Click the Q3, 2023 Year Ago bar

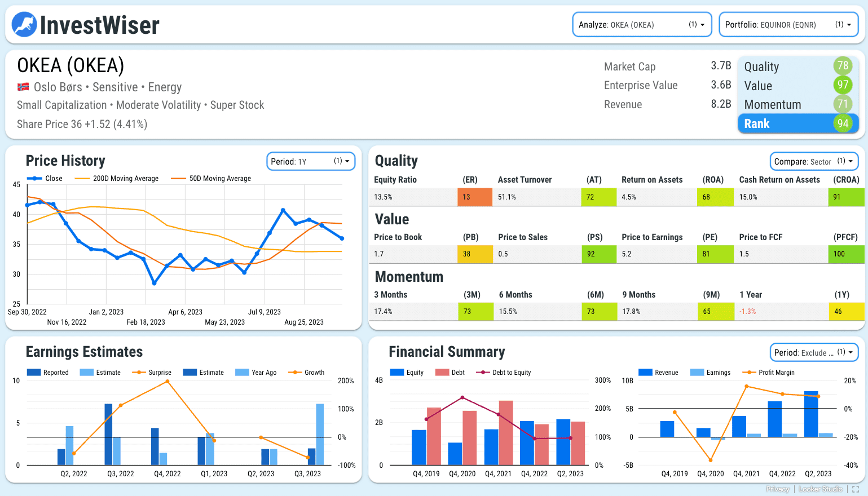pos(320,435)
